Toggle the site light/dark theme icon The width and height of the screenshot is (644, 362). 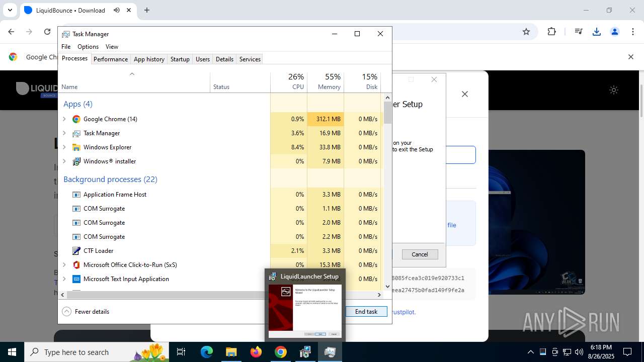coord(614,90)
